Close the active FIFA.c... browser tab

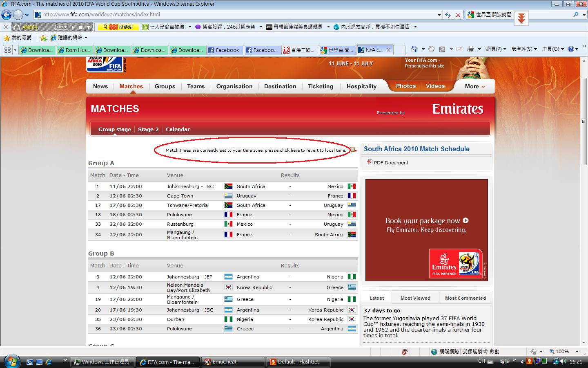coord(388,50)
